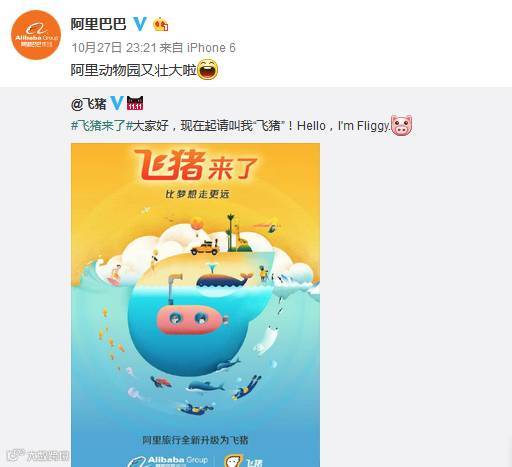Viewport: 512px width, 467px height.
Task: Click the laughing emoji after 阿里动物园又壮大啦
Action: pos(208,70)
